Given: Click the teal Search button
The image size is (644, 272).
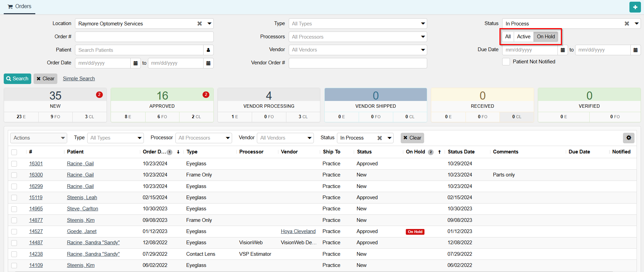Looking at the screenshot, I should (17, 79).
